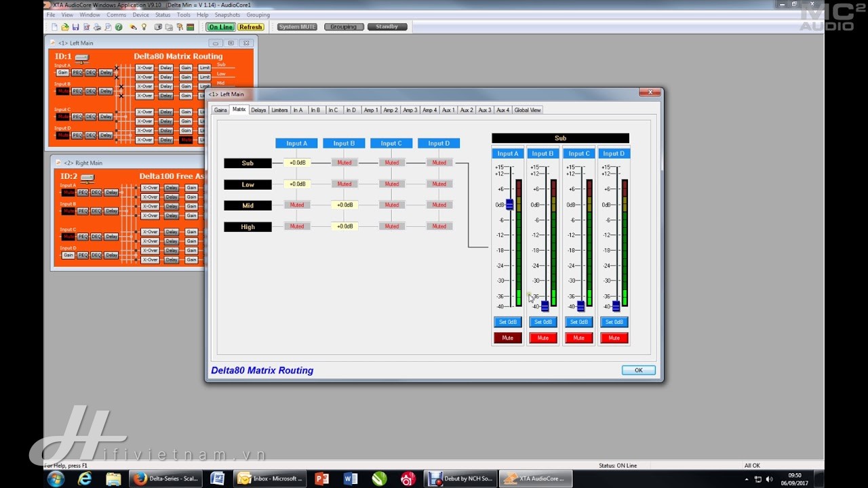
Task: Click Sub row X-Over block in Left Main window
Action: click(x=144, y=68)
